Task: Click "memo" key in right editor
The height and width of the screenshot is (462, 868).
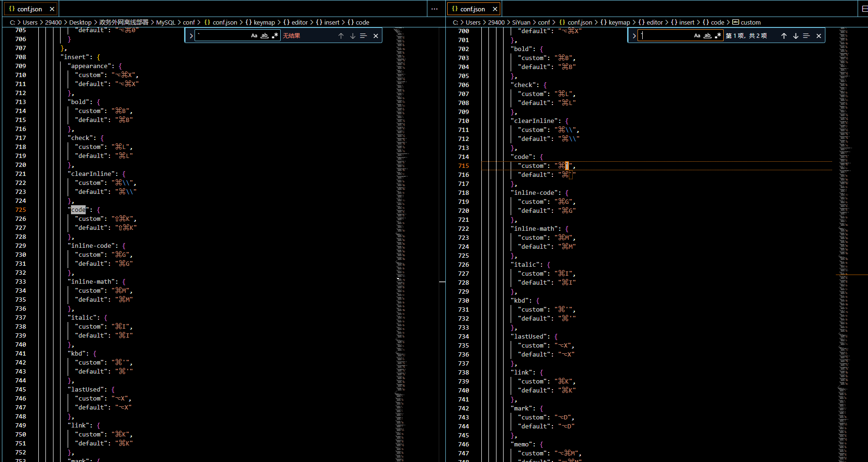Action: [x=522, y=445]
